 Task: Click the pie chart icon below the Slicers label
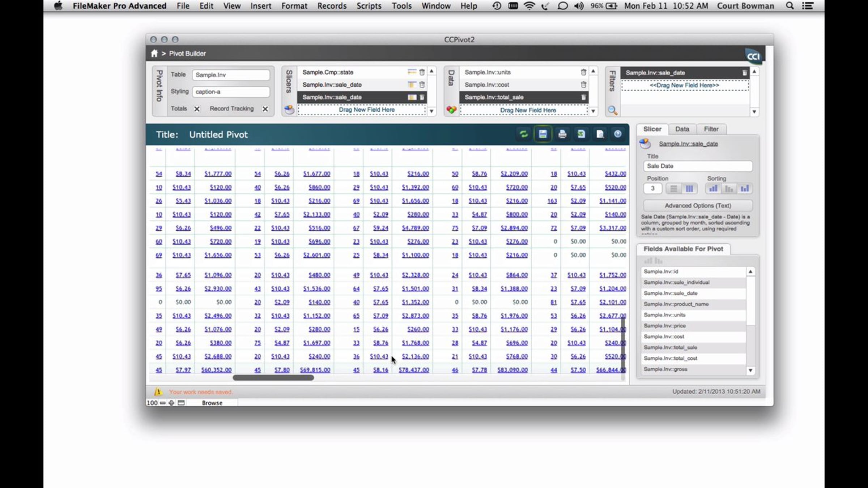coord(289,110)
